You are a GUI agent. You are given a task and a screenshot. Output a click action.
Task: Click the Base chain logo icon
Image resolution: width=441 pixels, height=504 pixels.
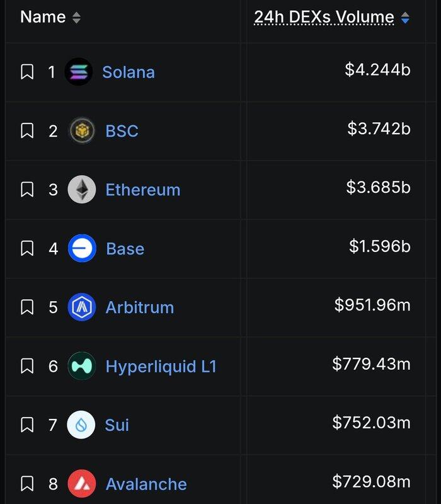coord(82,248)
